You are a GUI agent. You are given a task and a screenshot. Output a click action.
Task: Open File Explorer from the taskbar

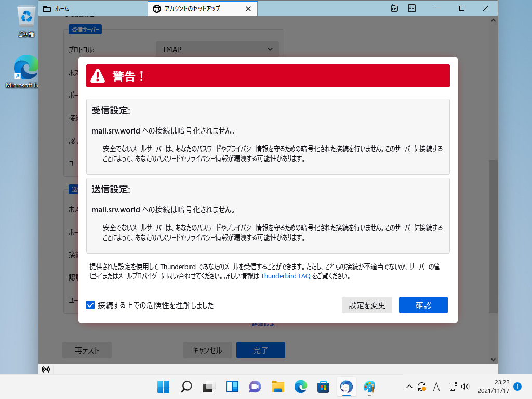(x=278, y=387)
